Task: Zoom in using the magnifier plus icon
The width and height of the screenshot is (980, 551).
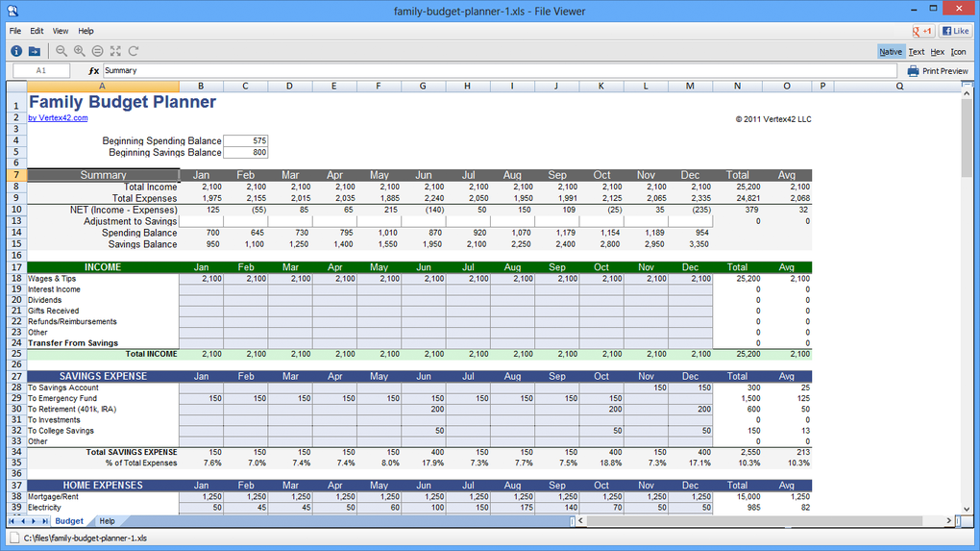Action: point(80,51)
